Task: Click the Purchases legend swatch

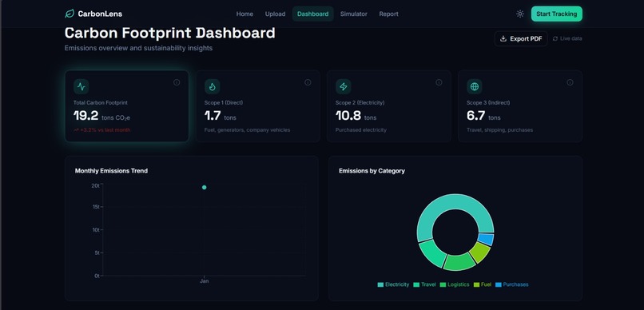Action: coord(499,284)
